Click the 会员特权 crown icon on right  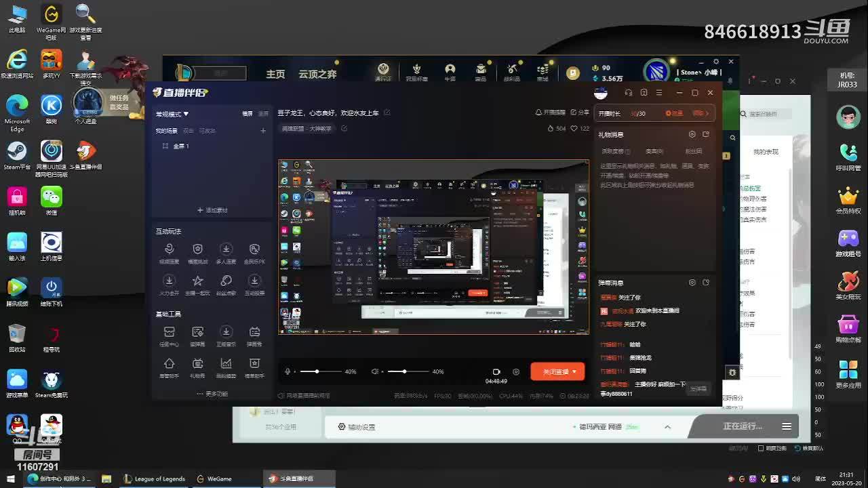848,201
